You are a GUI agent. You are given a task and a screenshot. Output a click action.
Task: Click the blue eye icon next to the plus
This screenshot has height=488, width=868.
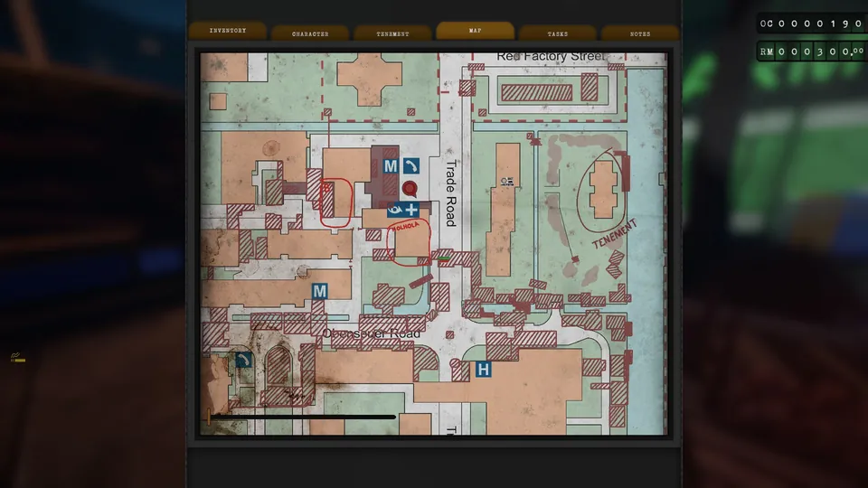point(395,210)
